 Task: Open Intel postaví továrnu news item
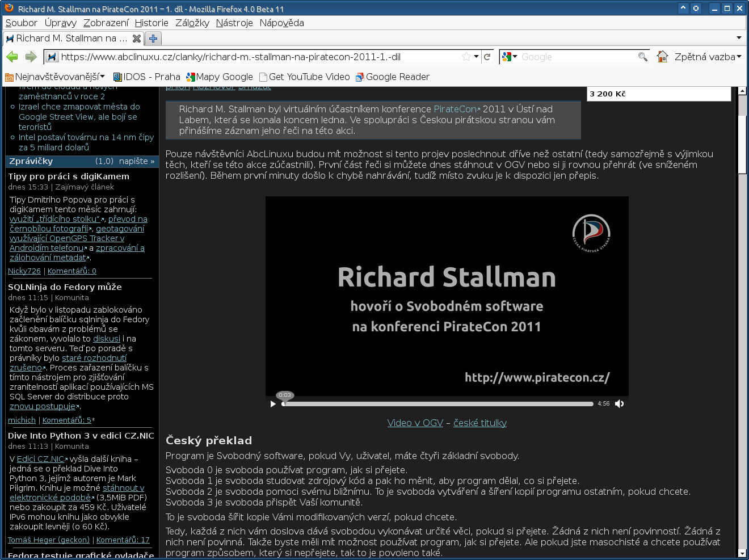coord(86,142)
